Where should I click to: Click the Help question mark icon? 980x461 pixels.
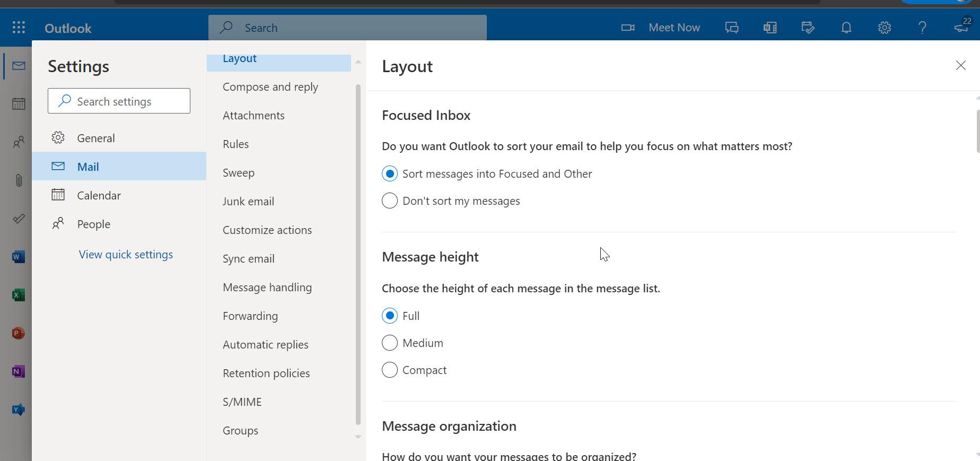tap(922, 28)
